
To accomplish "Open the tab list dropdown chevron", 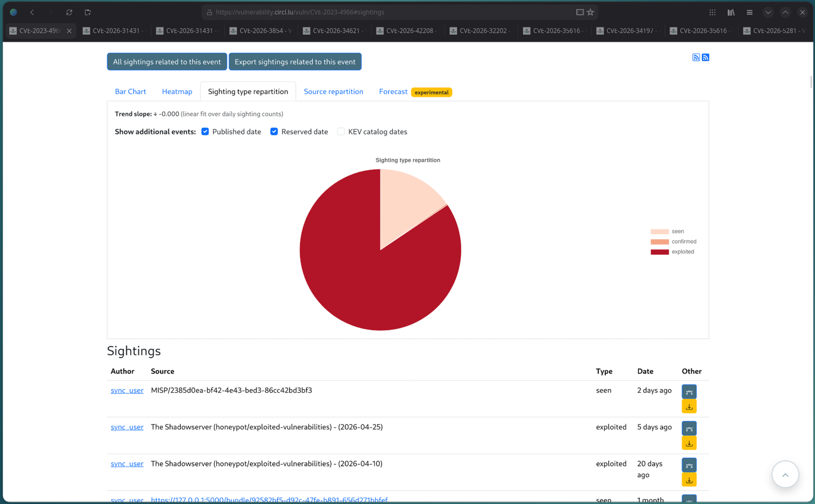I will 768,12.
